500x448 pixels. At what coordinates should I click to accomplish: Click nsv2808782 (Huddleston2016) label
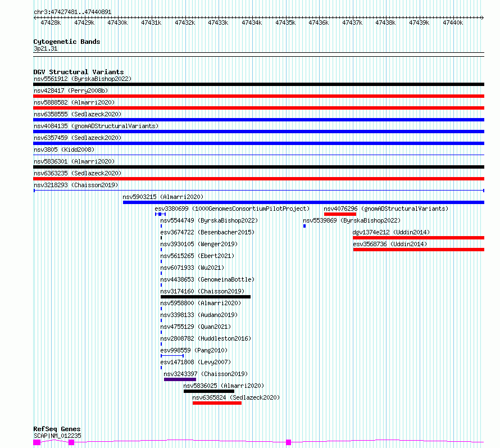pos(206,338)
